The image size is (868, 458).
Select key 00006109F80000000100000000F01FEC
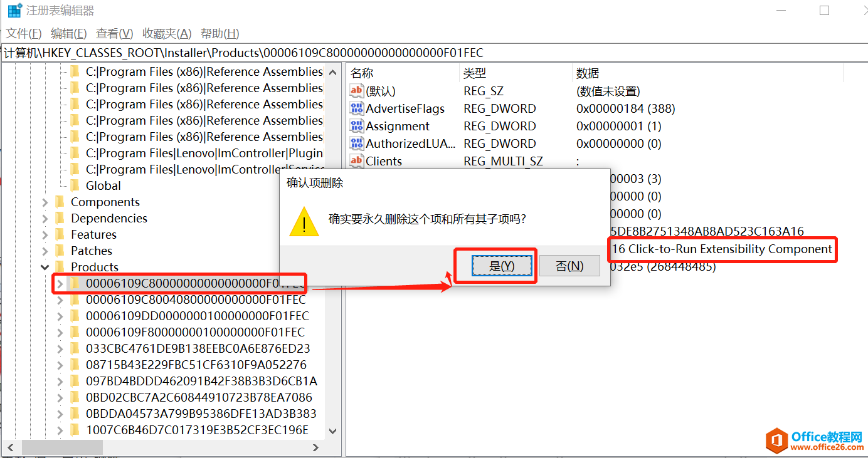click(195, 333)
